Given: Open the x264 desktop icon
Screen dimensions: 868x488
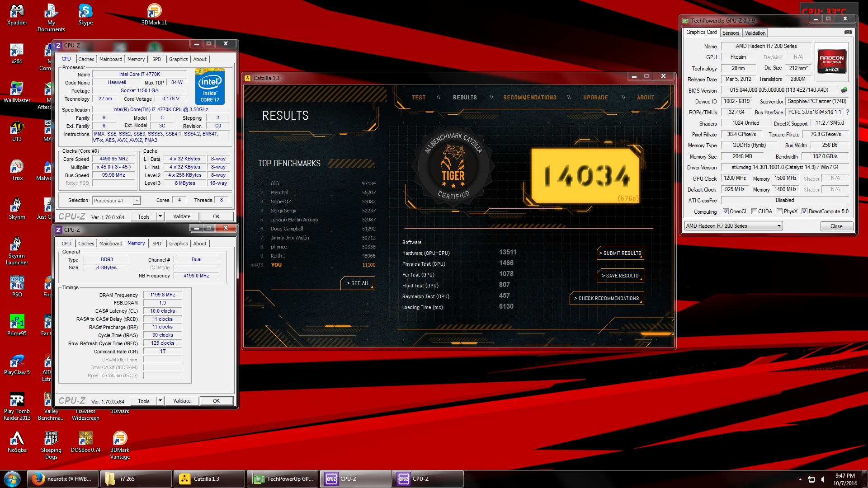Looking at the screenshot, I should click(17, 53).
